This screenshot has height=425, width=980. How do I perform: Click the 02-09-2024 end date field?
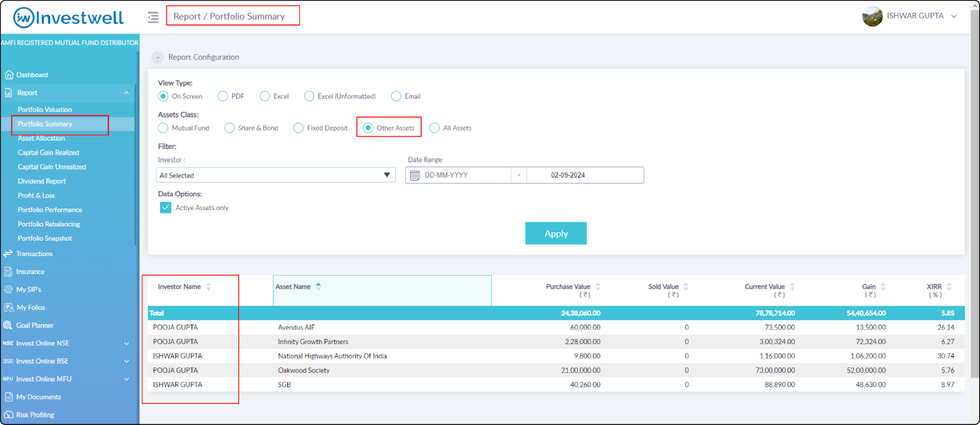(x=585, y=175)
